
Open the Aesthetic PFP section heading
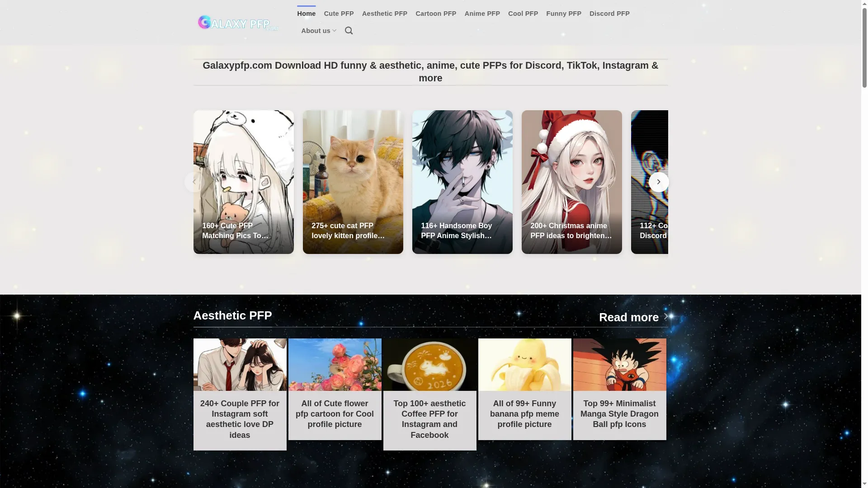tap(232, 315)
